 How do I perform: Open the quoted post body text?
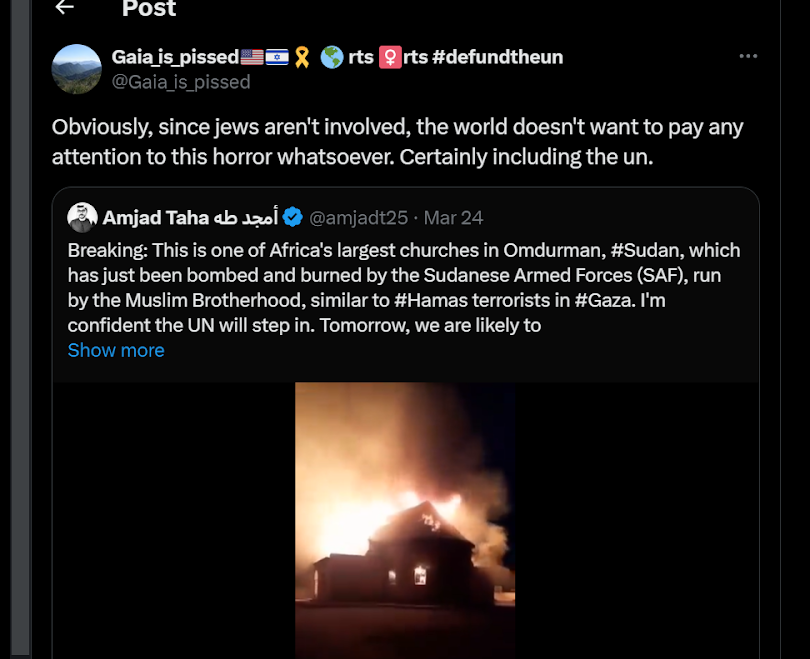(400, 287)
